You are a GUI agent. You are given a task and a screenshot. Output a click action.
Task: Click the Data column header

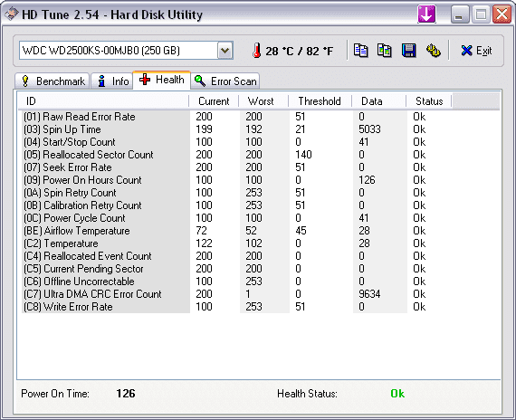378,101
